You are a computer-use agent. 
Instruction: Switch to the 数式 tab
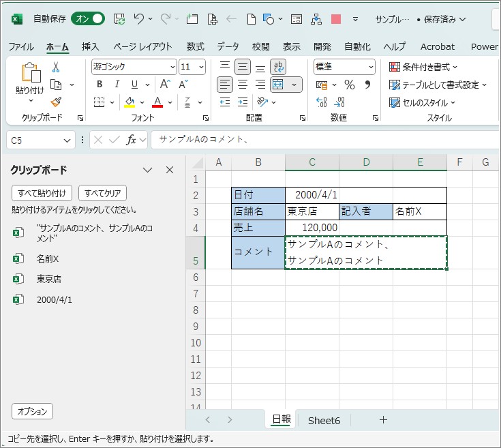(195, 46)
